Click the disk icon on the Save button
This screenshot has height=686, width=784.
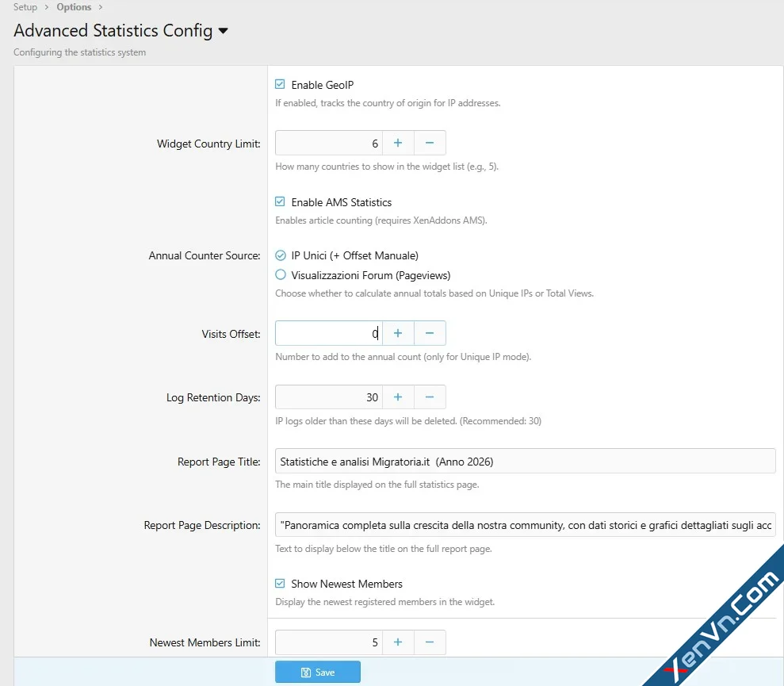305,671
